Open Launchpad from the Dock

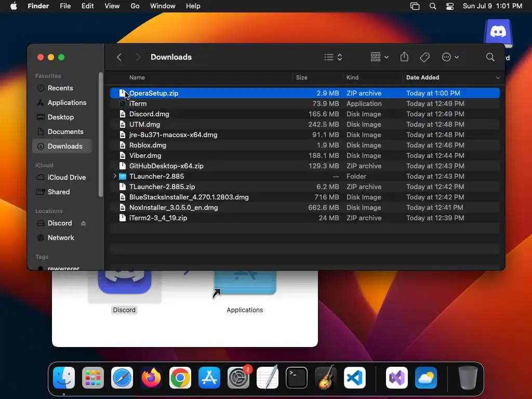[x=92, y=378]
